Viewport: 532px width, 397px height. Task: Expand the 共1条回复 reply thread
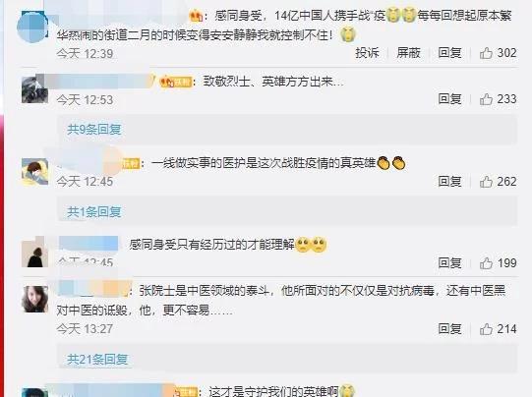tap(94, 212)
